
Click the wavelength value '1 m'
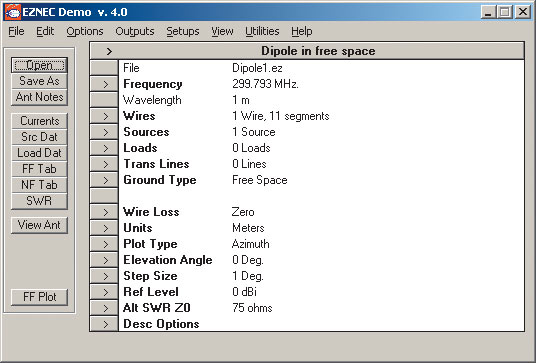[x=241, y=100]
